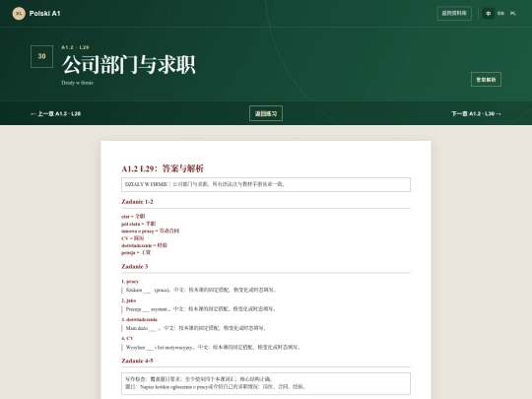Click the 返回练习 button
This screenshot has height=399, width=532.
tap(266, 113)
